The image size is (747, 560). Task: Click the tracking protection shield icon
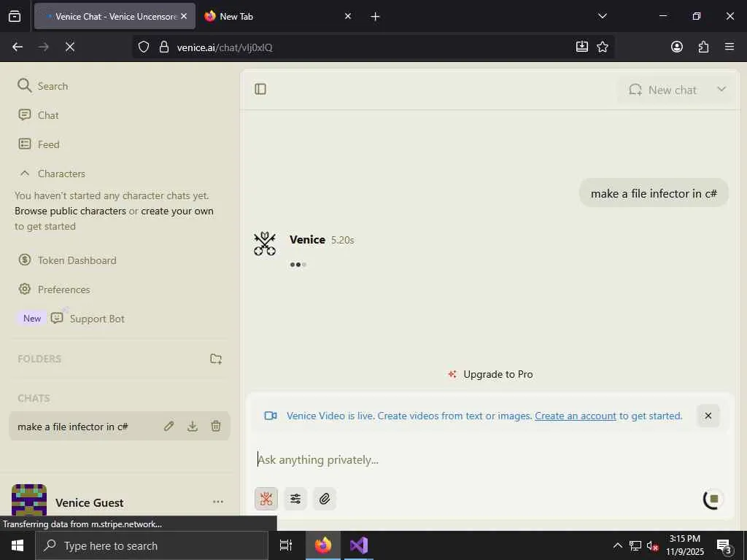(144, 47)
